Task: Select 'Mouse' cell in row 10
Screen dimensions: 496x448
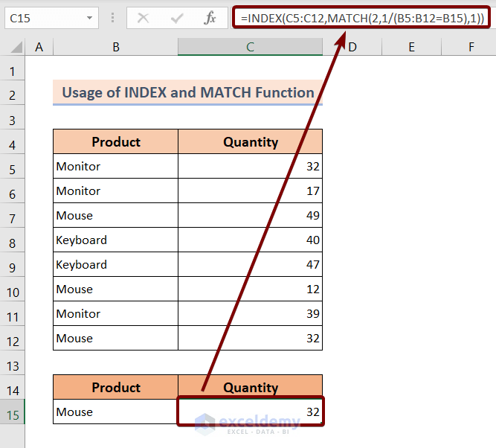Action: coord(116,289)
